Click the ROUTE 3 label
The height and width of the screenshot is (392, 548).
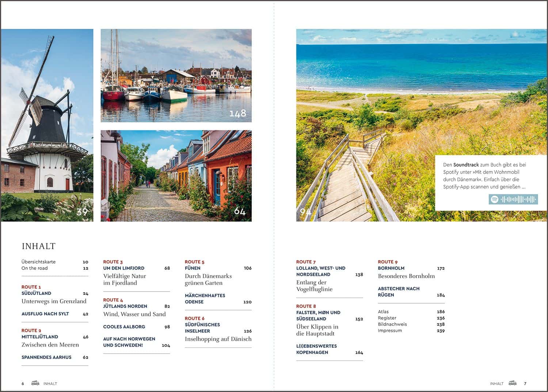click(x=113, y=262)
